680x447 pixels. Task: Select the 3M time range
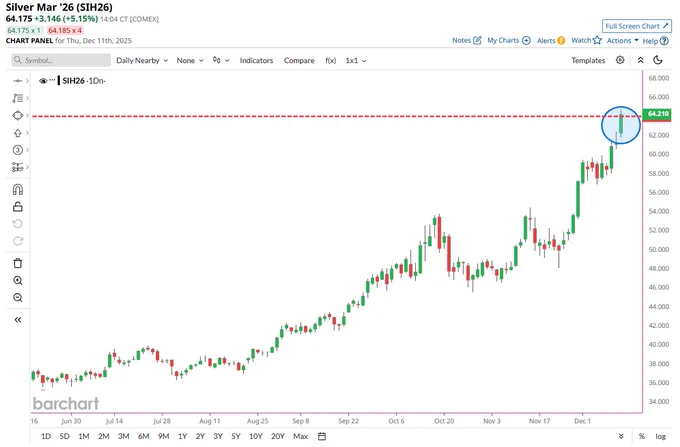(x=124, y=436)
